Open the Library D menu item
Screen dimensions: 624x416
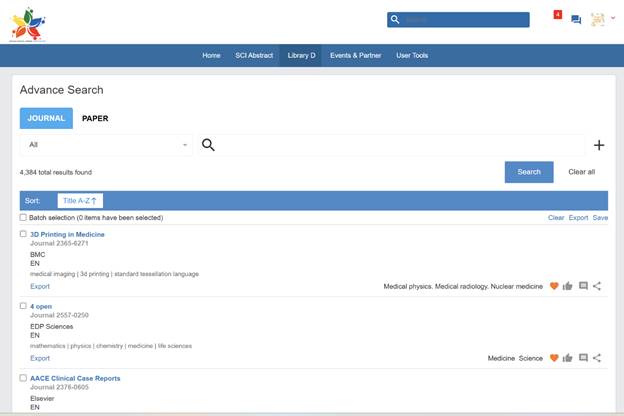[x=300, y=55]
